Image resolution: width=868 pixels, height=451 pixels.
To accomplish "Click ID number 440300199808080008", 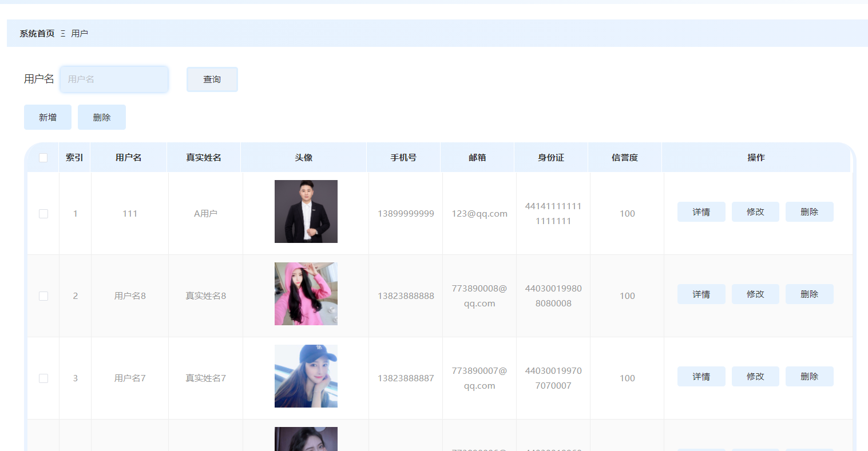I will (553, 296).
